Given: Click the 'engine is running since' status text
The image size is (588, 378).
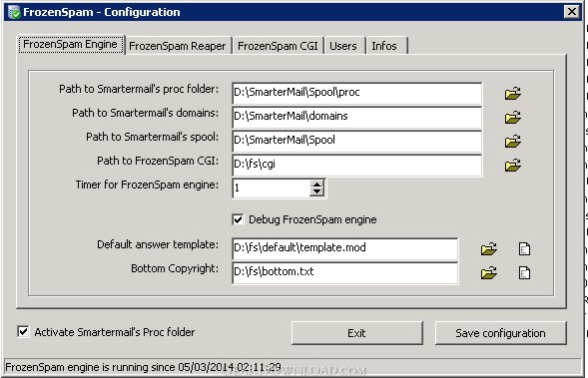Looking at the screenshot, I should coord(143,367).
